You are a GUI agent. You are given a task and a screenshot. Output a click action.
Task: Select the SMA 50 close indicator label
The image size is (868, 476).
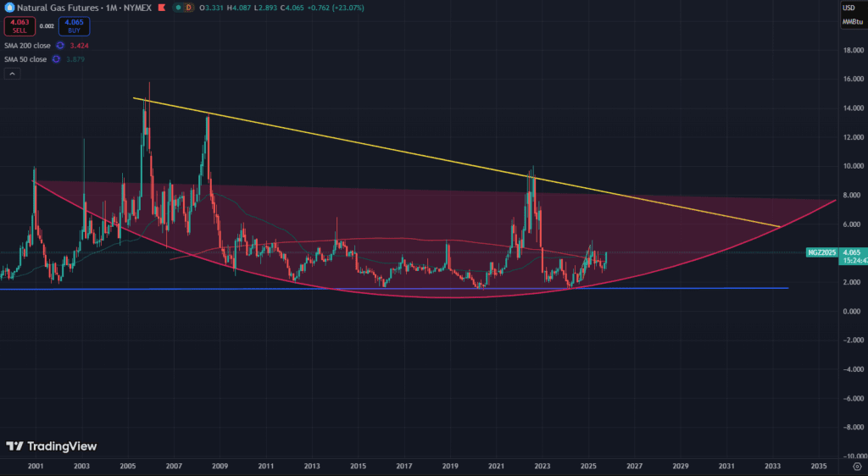coord(25,59)
